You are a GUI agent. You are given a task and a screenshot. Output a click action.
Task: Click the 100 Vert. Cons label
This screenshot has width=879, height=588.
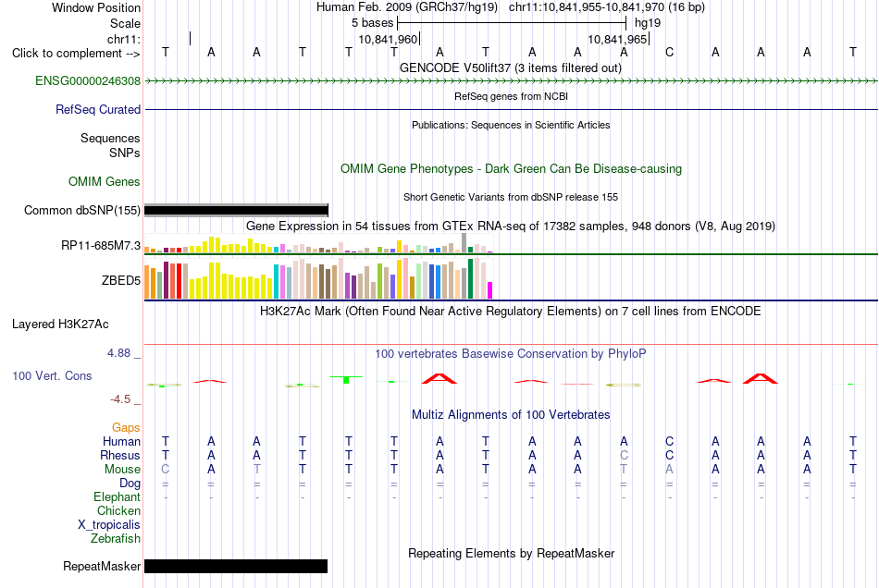[52, 375]
